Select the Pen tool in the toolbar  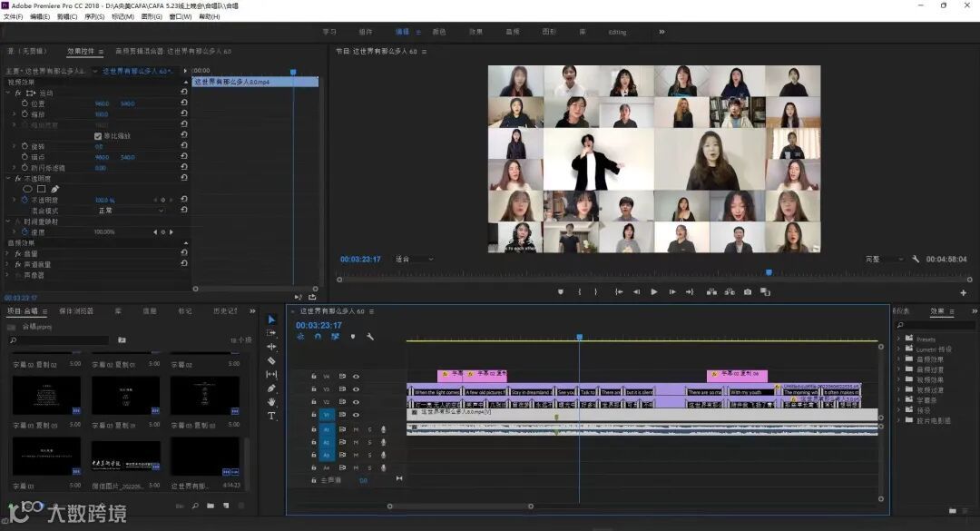(x=271, y=388)
